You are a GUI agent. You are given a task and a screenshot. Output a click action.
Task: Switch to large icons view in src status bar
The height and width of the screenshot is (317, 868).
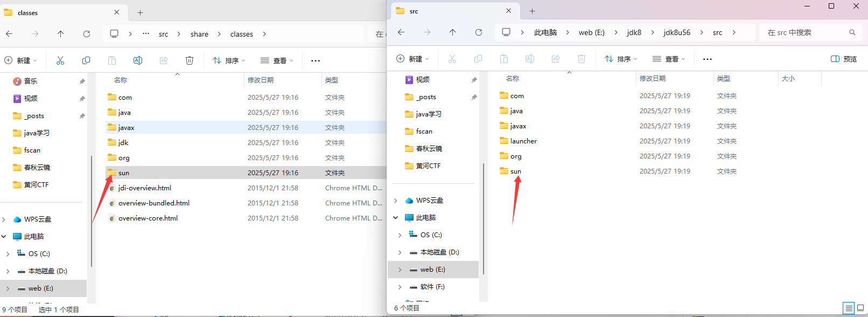pos(860,308)
